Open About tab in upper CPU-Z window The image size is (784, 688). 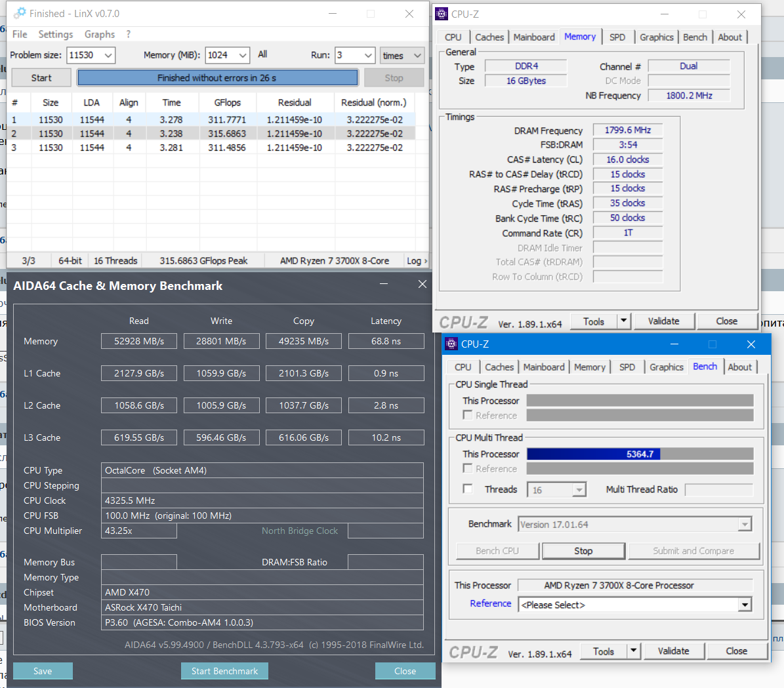pyautogui.click(x=730, y=37)
